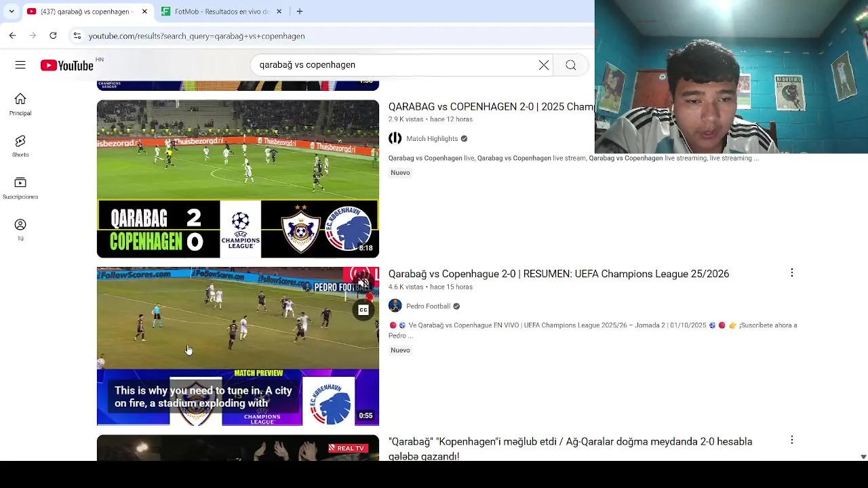The image size is (868, 488).
Task: Close the FotMob tab
Action: [279, 12]
